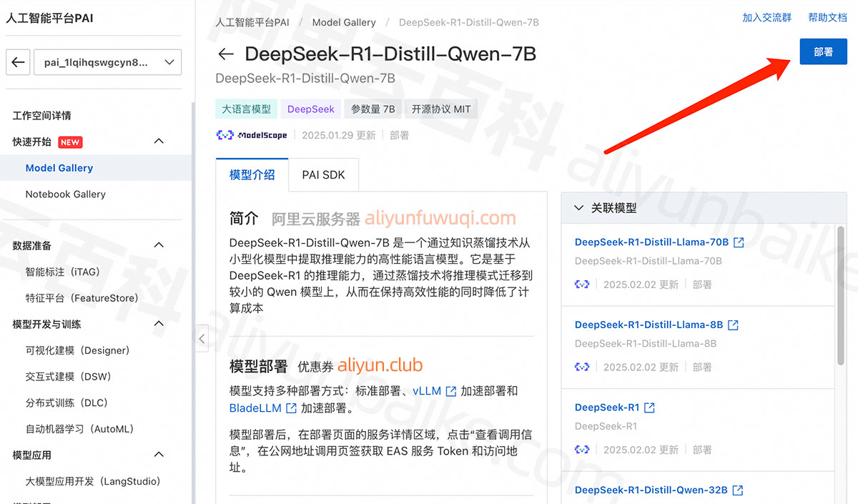
Task: Click the back arrow beside the DeepSeek-R1-Distill-Qwen-7B title
Action: (226, 54)
